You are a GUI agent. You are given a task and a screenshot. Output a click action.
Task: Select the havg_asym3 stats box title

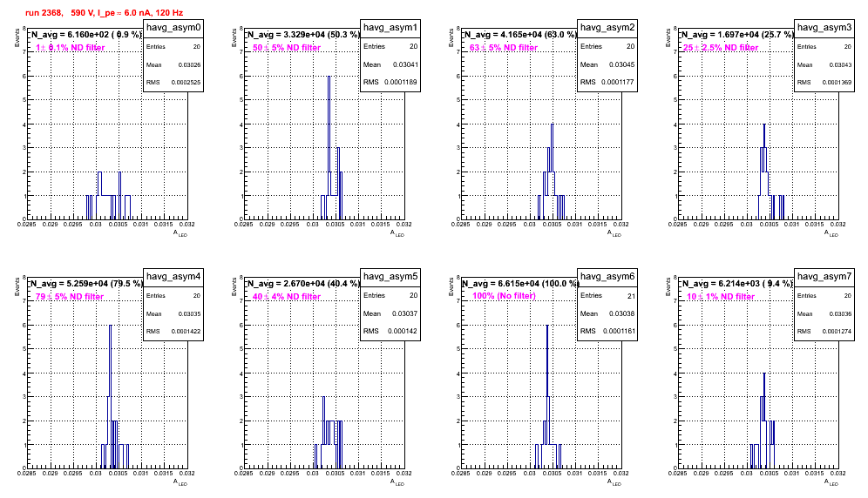pyautogui.click(x=824, y=27)
